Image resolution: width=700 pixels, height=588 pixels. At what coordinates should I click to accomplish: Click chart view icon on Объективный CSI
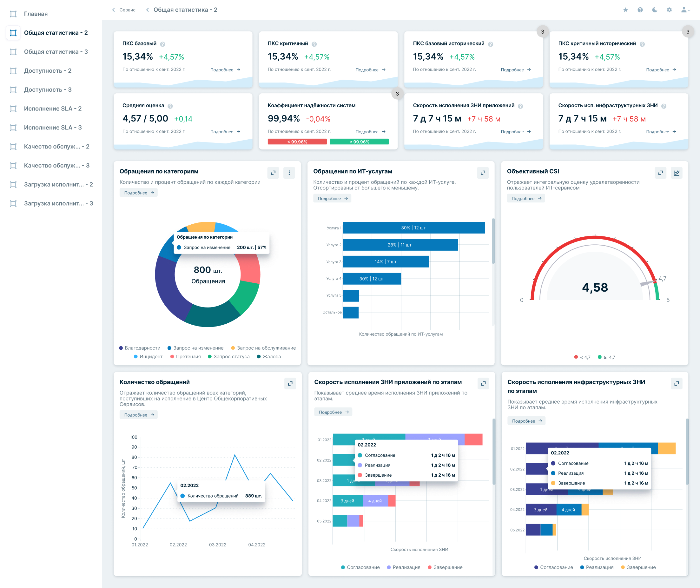[x=676, y=173]
